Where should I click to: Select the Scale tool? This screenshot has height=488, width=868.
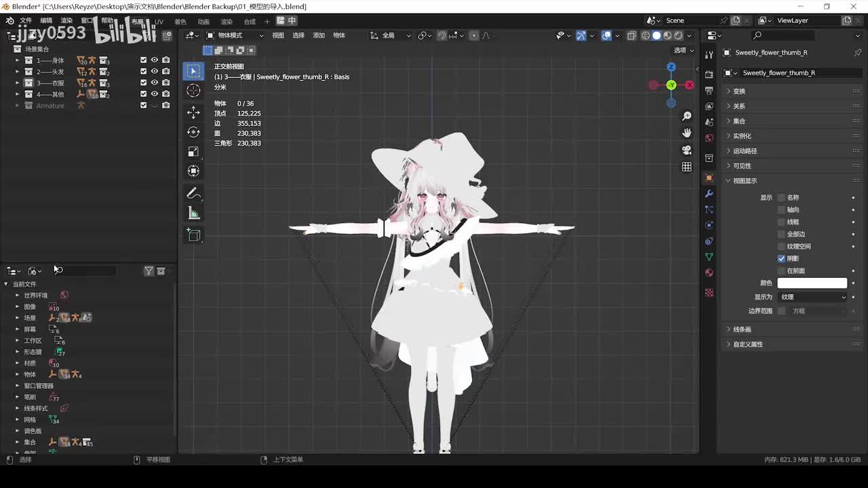point(193,151)
